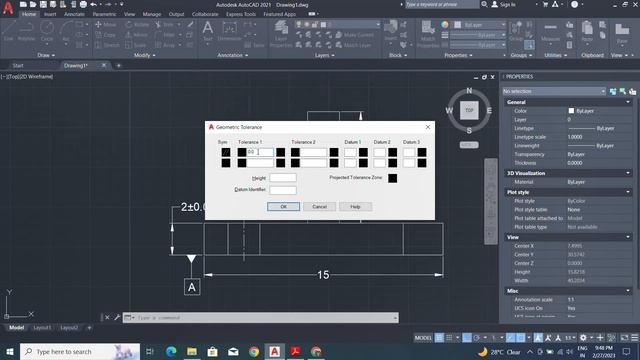
Task: Select the Line tool in Draw panel
Action: 9,31
